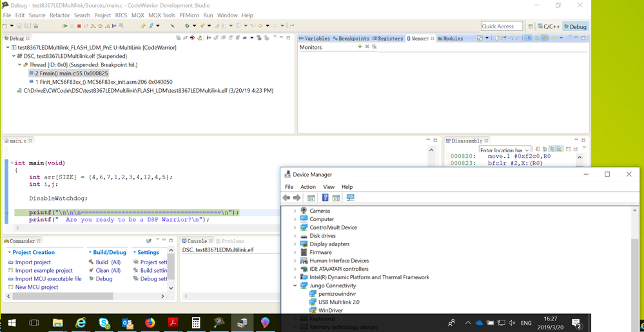Switch to the C/C++ perspective
The image size is (644, 332).
549,26
